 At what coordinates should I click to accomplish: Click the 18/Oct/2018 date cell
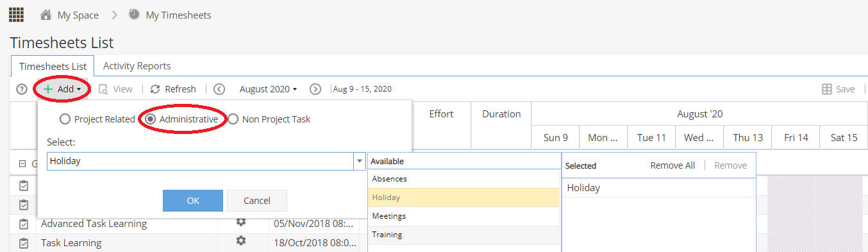click(313, 243)
